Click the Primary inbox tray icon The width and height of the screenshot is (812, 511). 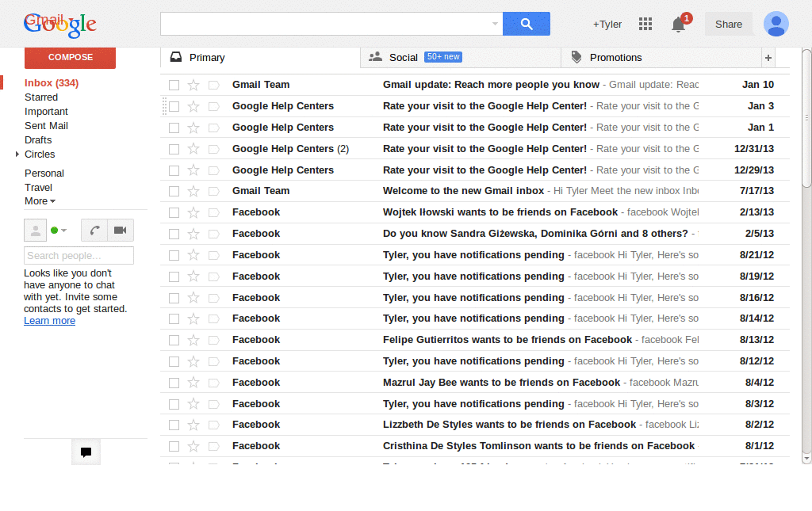(x=176, y=57)
